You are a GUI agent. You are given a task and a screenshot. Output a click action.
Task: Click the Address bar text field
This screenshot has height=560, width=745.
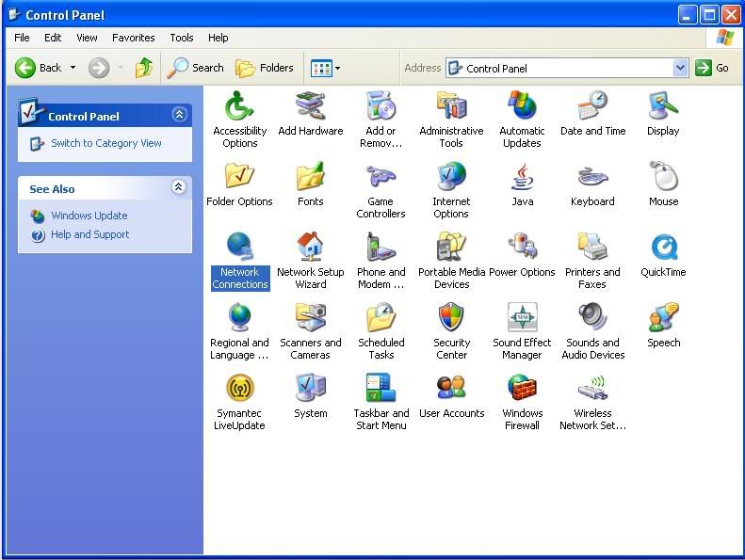565,68
